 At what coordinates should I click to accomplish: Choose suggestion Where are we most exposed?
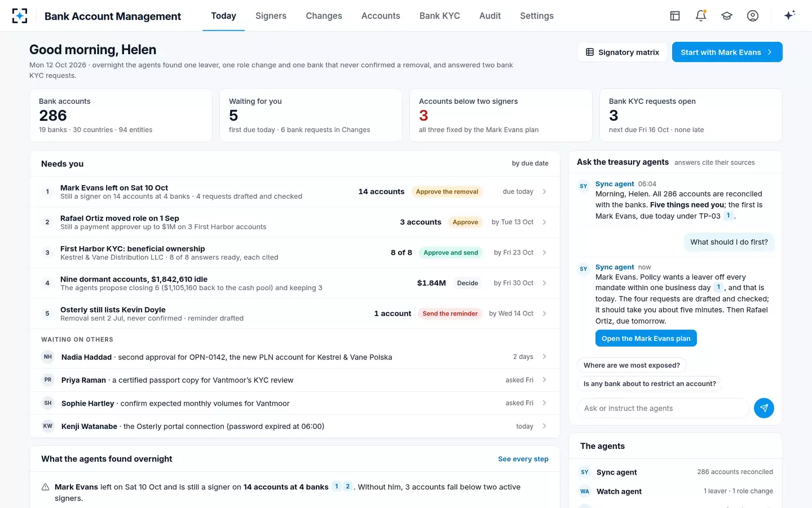(632, 365)
